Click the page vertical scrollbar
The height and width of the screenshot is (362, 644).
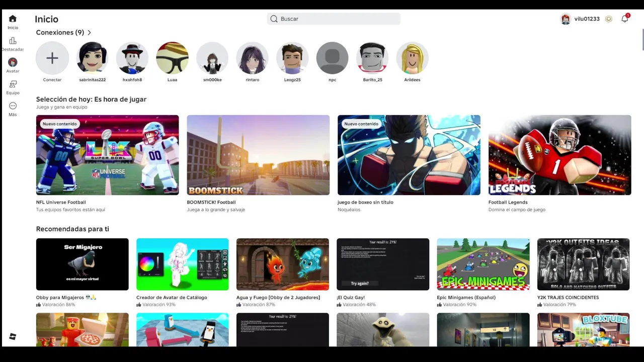642,40
